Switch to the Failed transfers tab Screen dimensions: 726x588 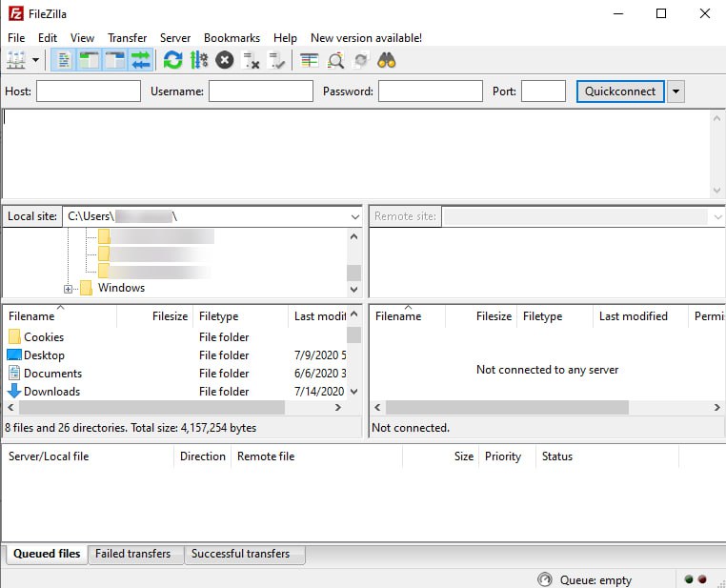[134, 554]
